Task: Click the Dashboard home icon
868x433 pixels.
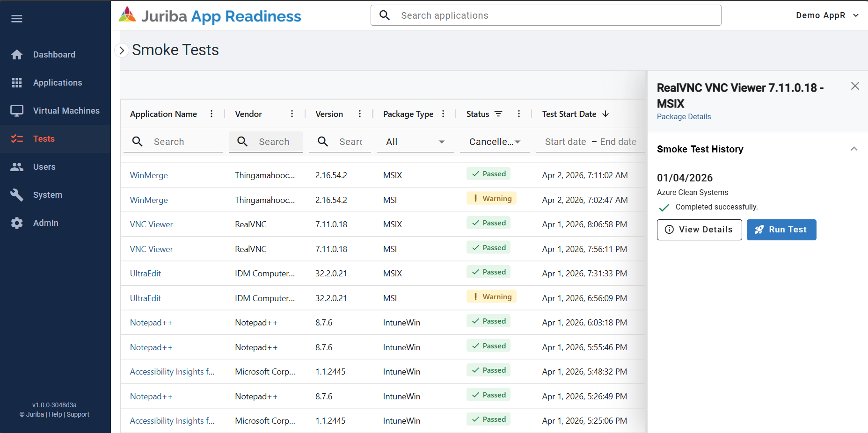Action: point(17,55)
